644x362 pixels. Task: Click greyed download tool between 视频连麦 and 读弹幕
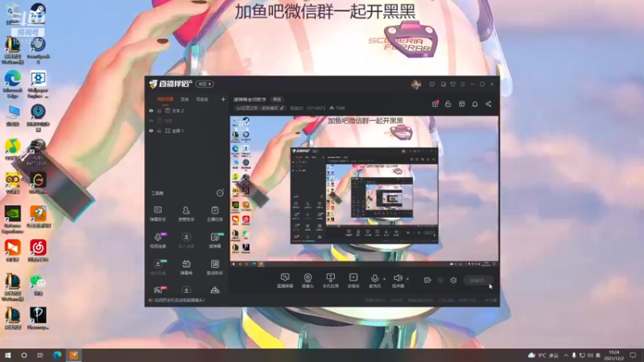pos(186,241)
